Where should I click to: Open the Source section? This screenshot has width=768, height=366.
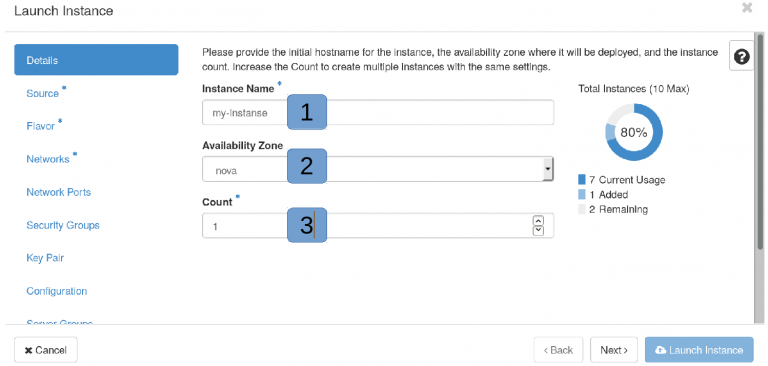coord(43,94)
